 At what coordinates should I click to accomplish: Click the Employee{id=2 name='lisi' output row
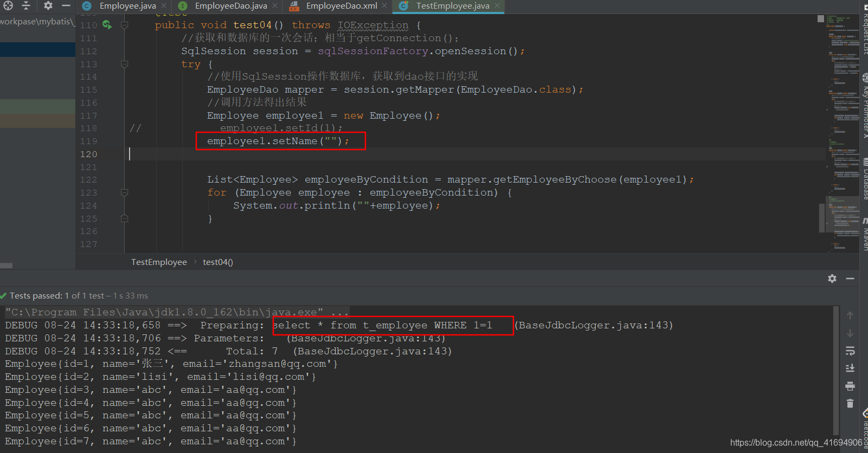pyautogui.click(x=160, y=377)
